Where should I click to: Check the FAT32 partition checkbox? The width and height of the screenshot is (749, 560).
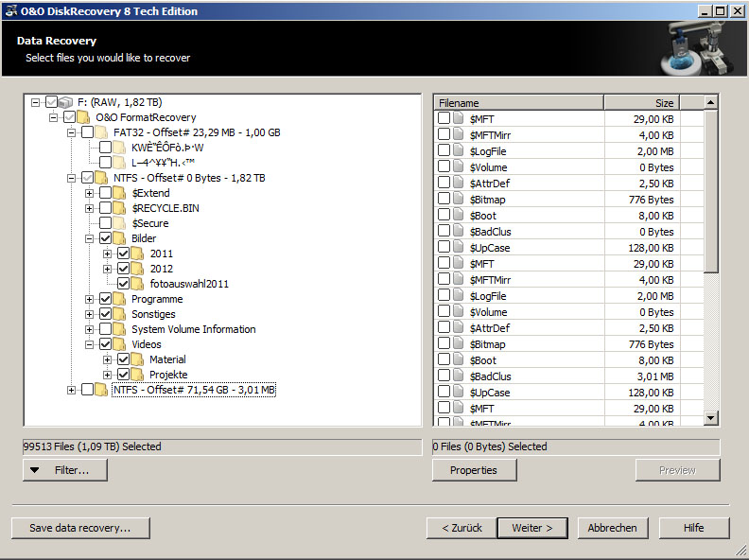coord(87,132)
